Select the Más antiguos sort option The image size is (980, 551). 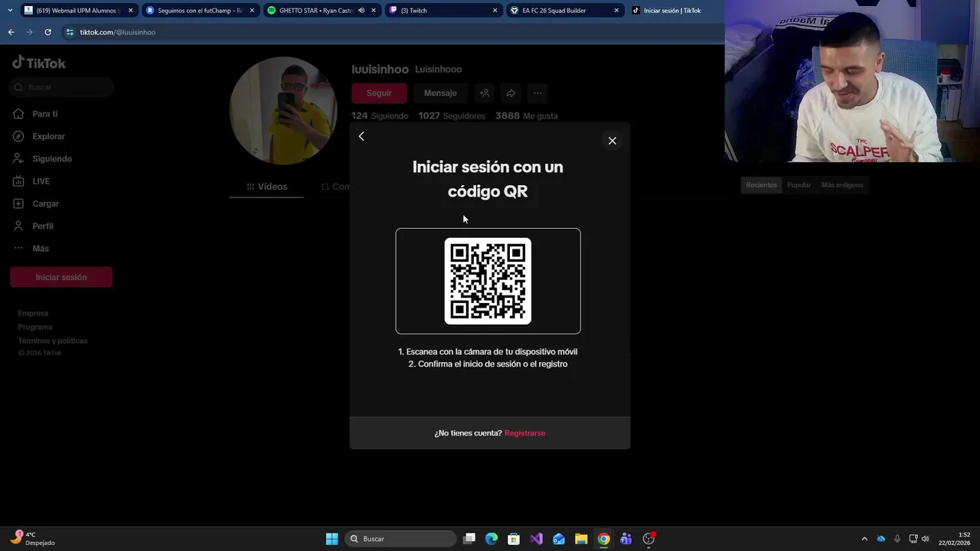[841, 184]
